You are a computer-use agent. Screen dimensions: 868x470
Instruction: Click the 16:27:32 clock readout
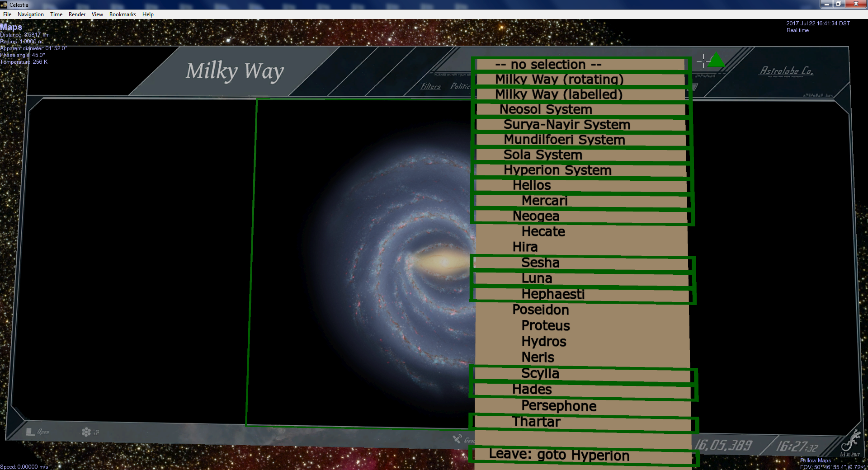[797, 447]
